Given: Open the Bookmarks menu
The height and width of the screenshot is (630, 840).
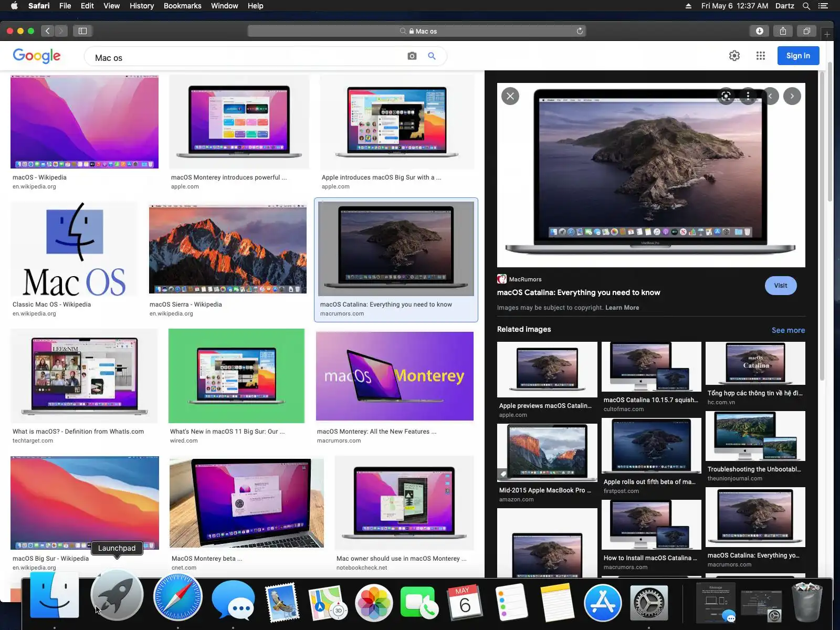Looking at the screenshot, I should 182,6.
